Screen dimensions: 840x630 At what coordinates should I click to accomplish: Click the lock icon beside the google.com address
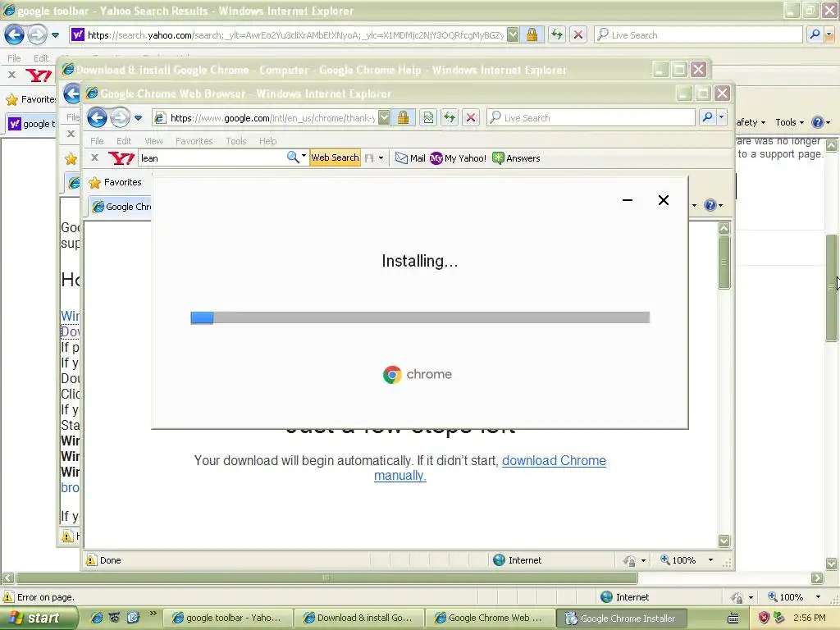404,117
